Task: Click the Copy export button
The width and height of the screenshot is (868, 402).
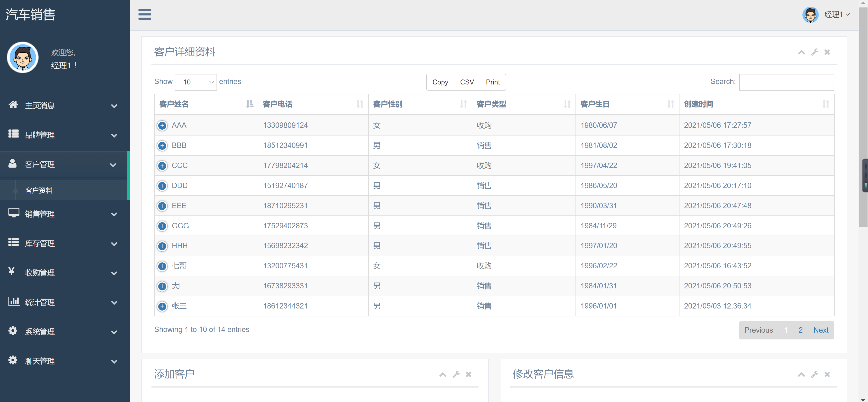Action: tap(440, 82)
